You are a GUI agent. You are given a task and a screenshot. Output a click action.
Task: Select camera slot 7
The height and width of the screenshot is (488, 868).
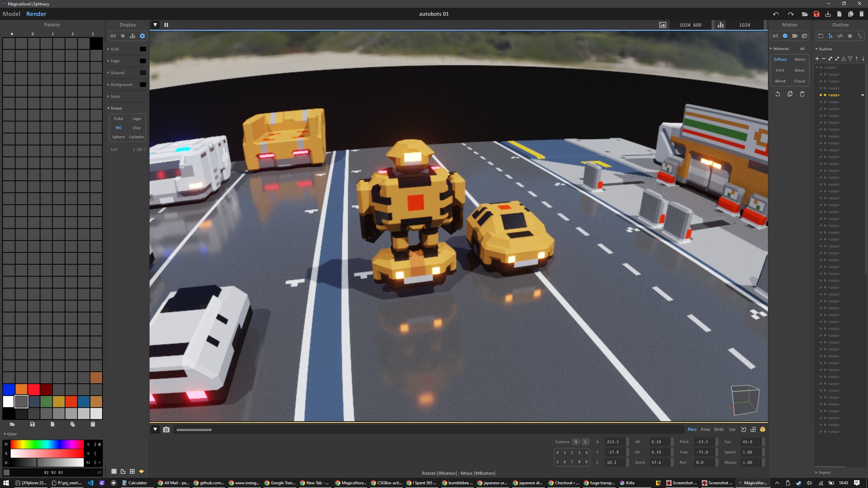click(x=572, y=462)
